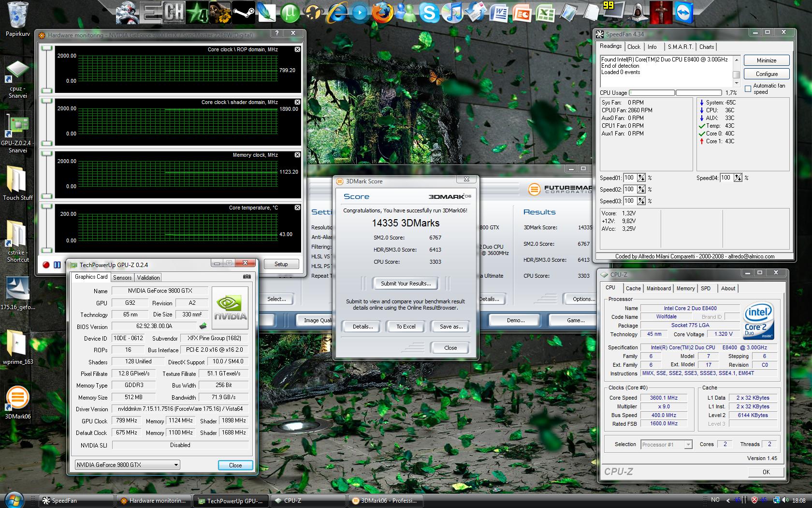Export 3DMark score To Excel
This screenshot has height=508, width=812.
406,327
